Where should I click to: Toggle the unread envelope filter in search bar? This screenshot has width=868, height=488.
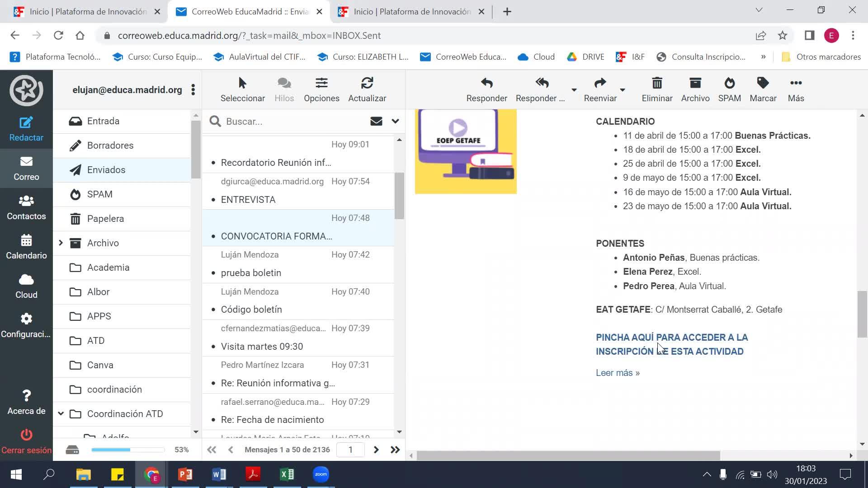coord(376,121)
